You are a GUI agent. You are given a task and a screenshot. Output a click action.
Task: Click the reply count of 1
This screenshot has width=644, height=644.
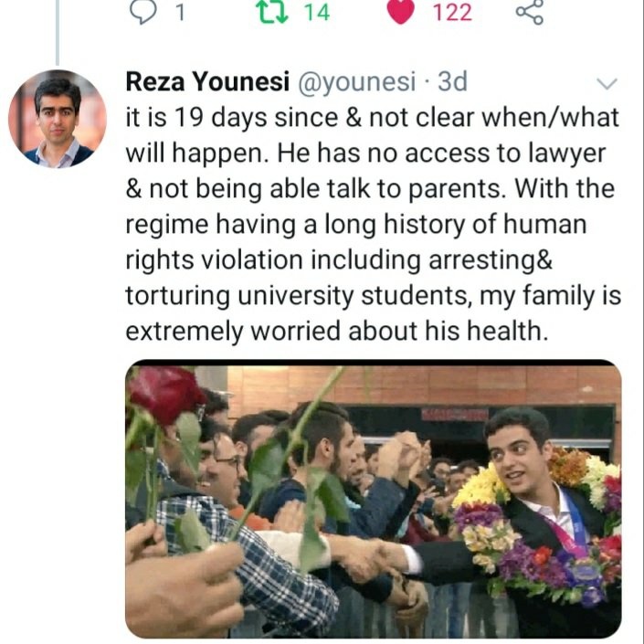click(x=180, y=13)
